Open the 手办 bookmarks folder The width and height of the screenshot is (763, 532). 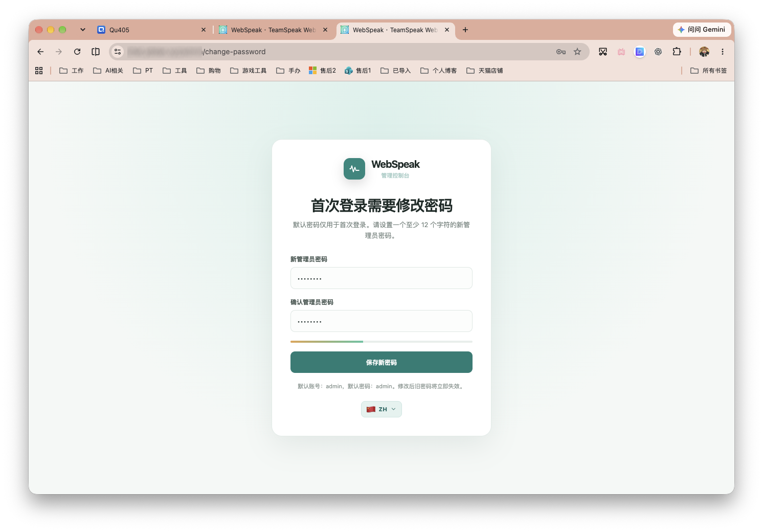tap(288, 71)
